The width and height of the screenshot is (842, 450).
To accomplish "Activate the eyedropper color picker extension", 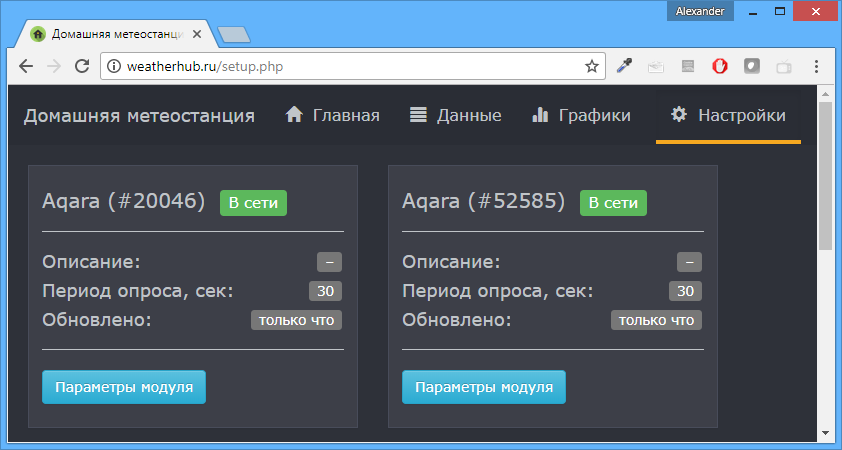I will pos(624,66).
